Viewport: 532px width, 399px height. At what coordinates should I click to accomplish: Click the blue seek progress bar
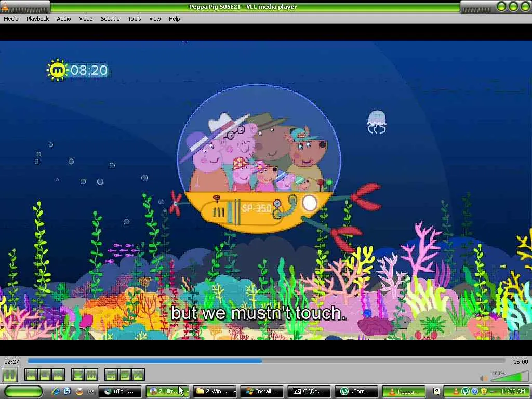click(267, 361)
